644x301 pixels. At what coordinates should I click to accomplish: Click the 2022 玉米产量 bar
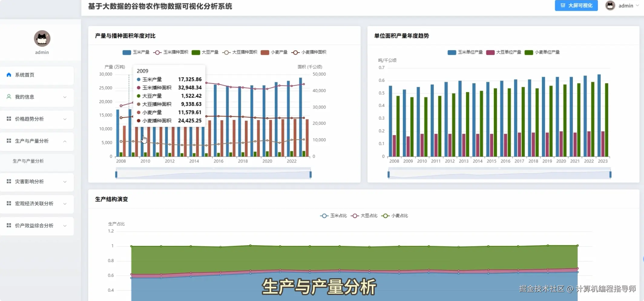(x=288, y=119)
